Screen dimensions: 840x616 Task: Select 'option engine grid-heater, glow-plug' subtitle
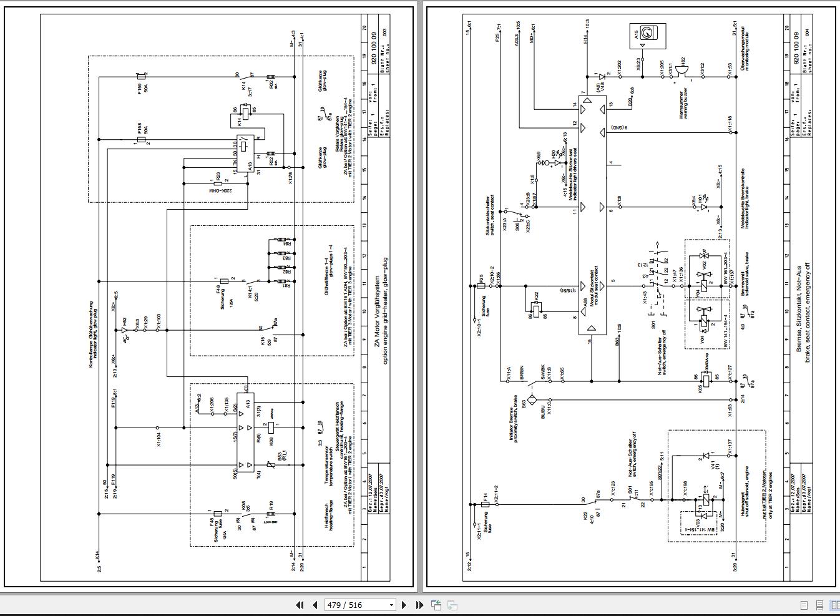point(386,310)
